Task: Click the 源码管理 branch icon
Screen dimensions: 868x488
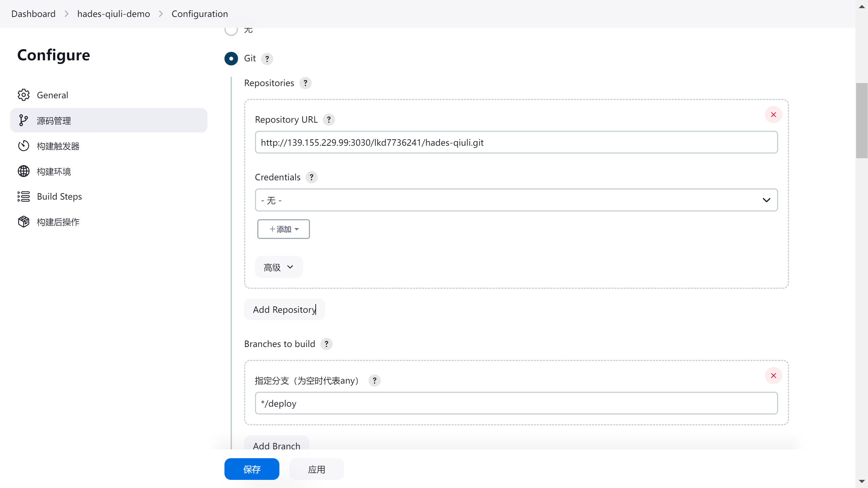Action: pyautogui.click(x=23, y=120)
